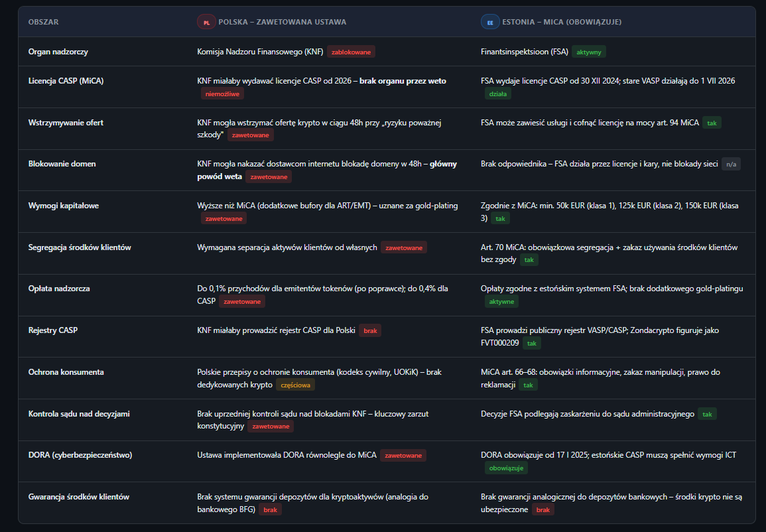Viewport: 766px width, 532px height.
Task: Click the 'tak' badge after 'reklamacji'
Action: (528, 385)
